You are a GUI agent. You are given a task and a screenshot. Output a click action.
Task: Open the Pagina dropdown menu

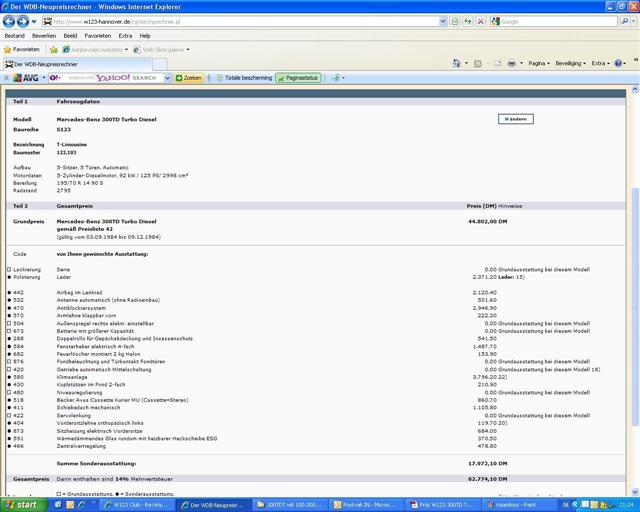coord(539,63)
